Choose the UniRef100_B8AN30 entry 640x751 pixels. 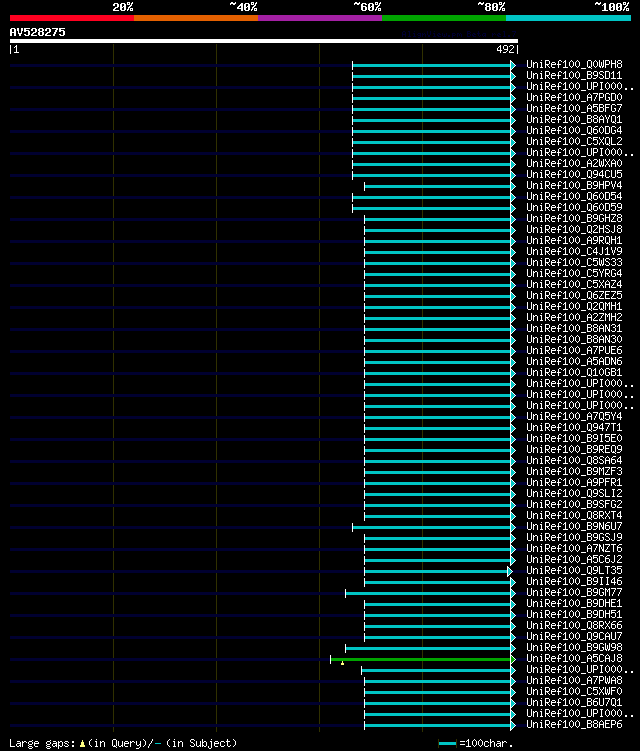tap(574, 340)
